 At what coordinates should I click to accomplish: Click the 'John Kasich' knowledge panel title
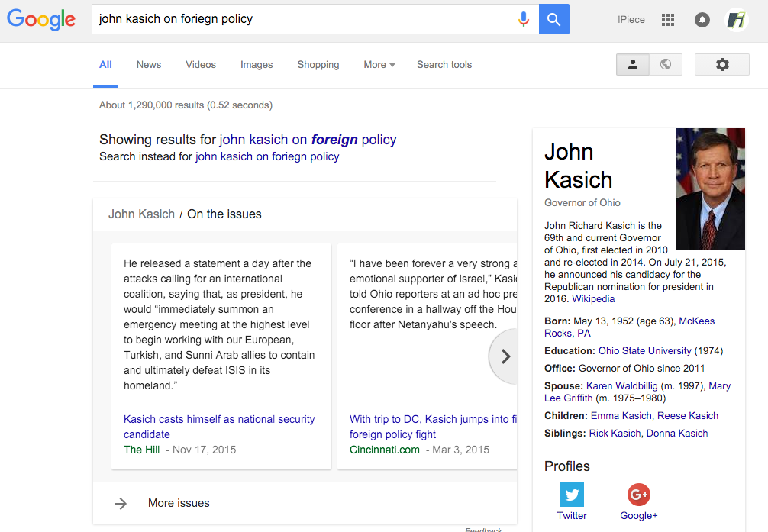(579, 166)
